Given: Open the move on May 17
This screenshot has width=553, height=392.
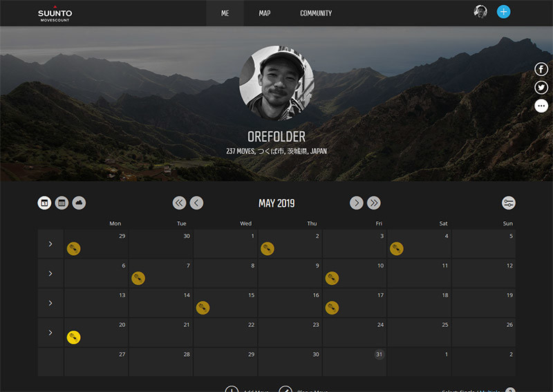Looking at the screenshot, I should coord(332,308).
